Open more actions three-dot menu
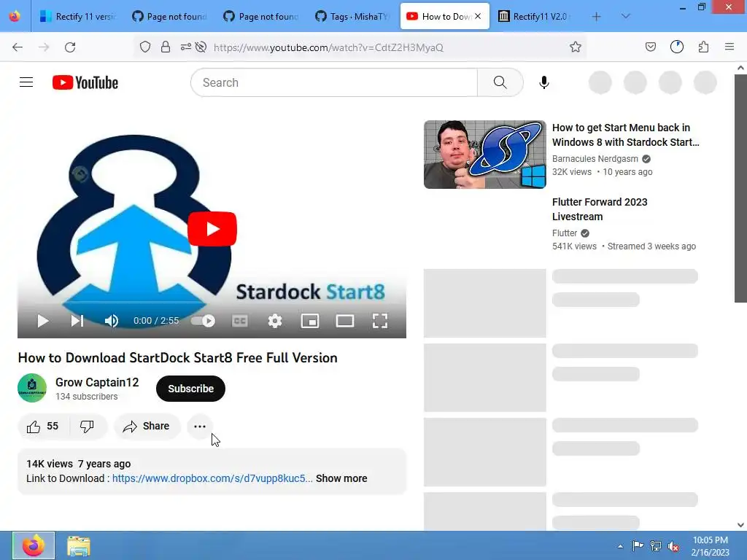747x560 pixels. [200, 426]
